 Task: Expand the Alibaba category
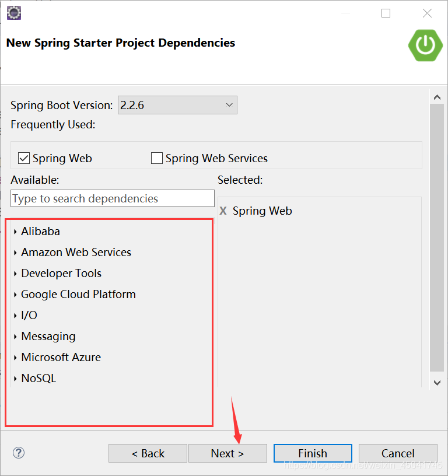click(x=15, y=232)
